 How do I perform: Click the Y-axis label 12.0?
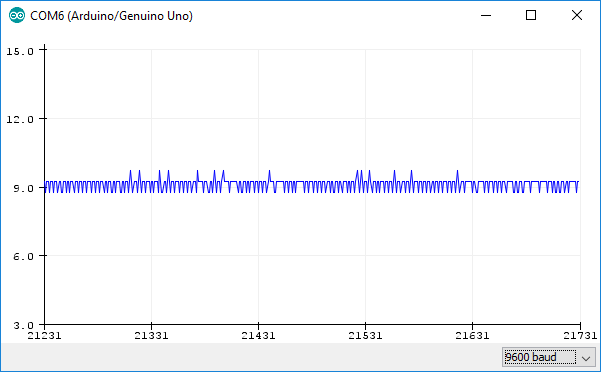click(20, 119)
